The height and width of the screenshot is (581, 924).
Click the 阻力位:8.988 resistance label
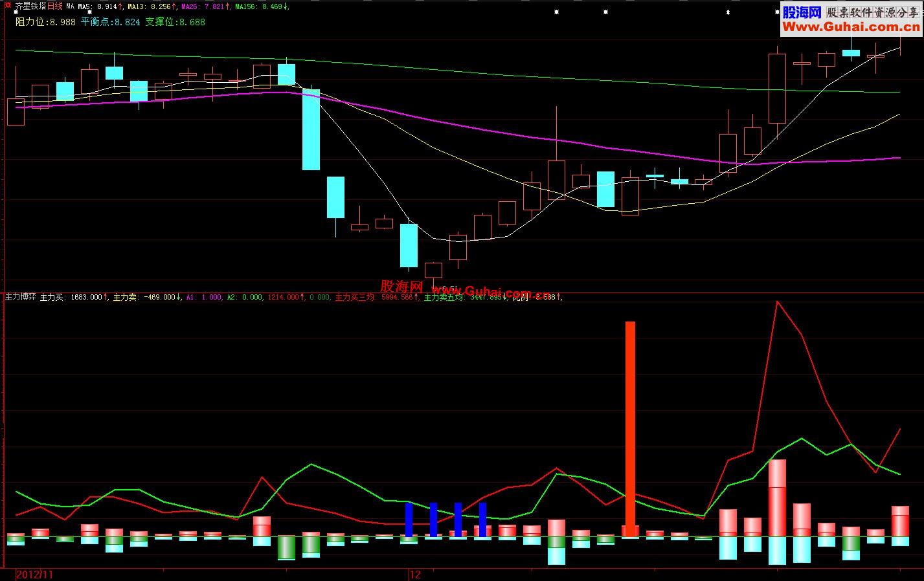(x=45, y=21)
